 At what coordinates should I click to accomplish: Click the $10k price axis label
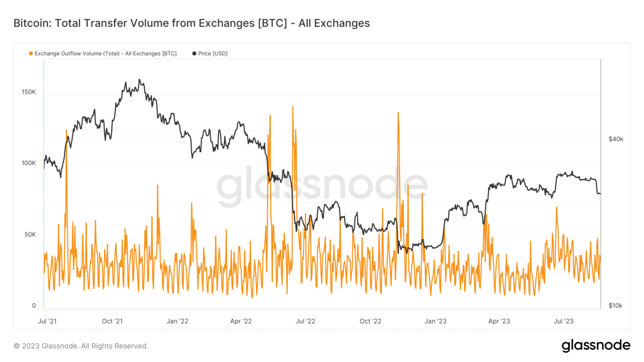click(615, 306)
